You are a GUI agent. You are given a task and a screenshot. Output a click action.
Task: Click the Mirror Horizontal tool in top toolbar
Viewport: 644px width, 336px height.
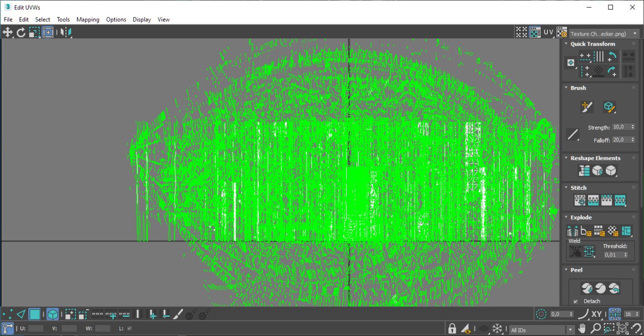click(x=66, y=33)
